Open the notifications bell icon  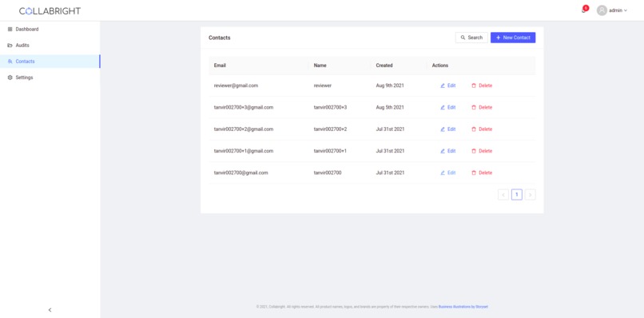tap(583, 10)
